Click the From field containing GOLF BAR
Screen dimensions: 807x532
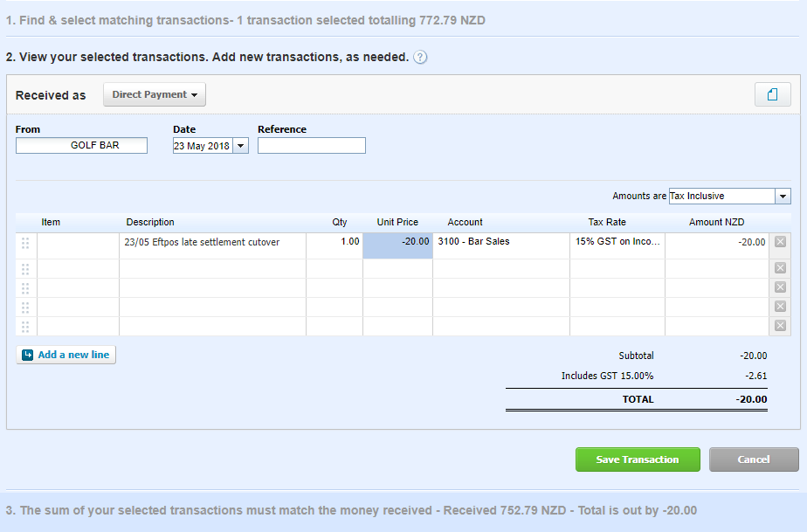pyautogui.click(x=81, y=146)
